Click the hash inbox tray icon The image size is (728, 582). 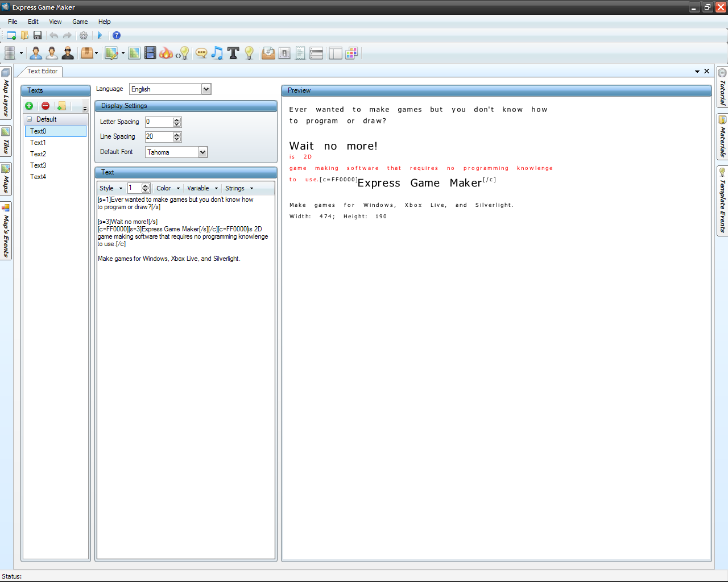[x=268, y=53]
